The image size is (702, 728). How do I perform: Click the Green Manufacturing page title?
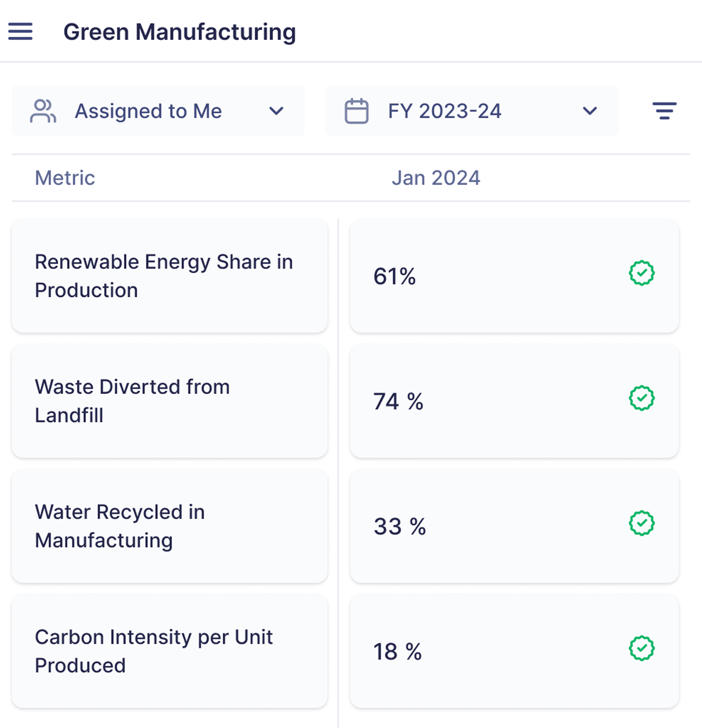coord(180,32)
